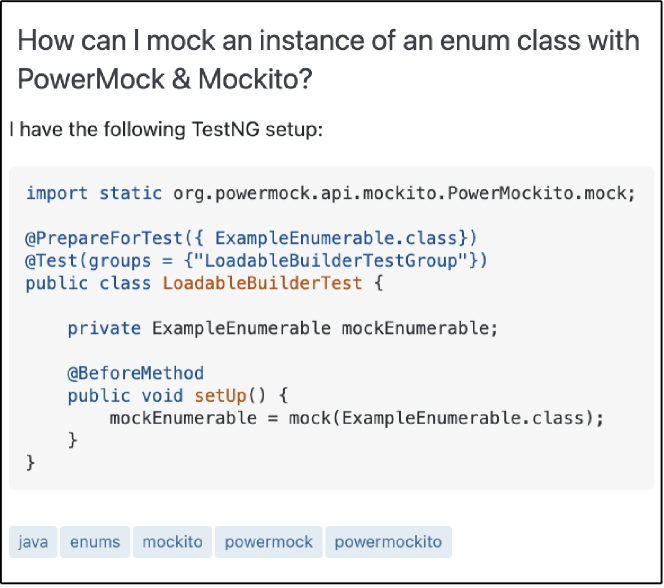Go to the 'powermock' tag
The image size is (664, 588).
[x=268, y=542]
